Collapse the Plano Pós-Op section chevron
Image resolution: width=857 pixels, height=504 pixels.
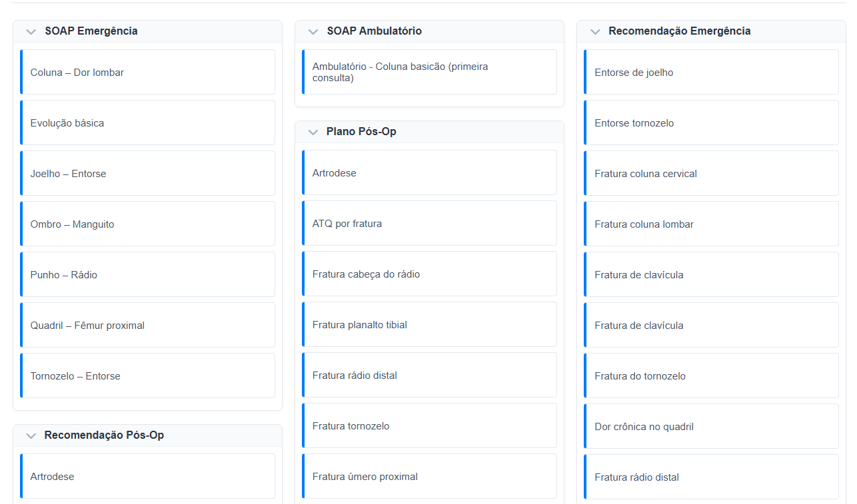[313, 132]
